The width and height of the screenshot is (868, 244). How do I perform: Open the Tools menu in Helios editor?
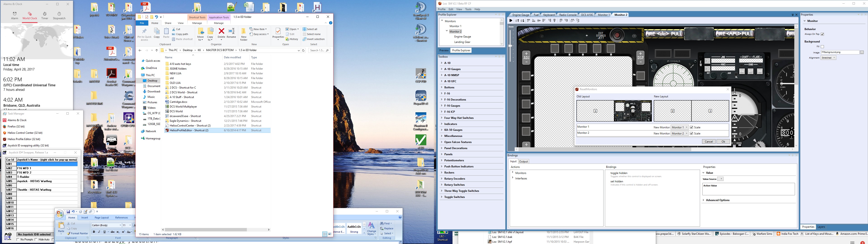tap(468, 9)
